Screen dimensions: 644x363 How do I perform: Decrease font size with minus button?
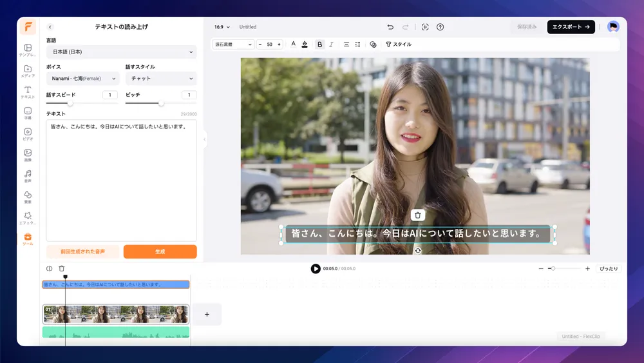[x=260, y=44]
